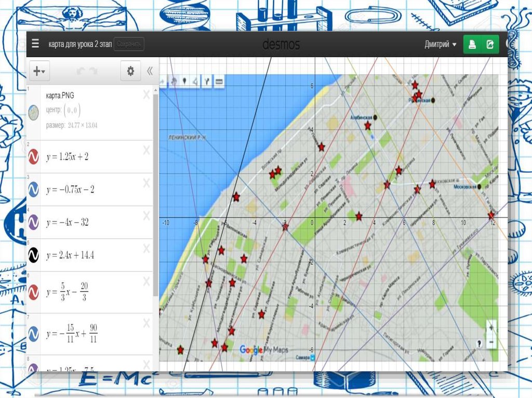The image size is (532, 398).
Task: Toggle visibility of y = 1.25x + 2
Action: coord(34,157)
